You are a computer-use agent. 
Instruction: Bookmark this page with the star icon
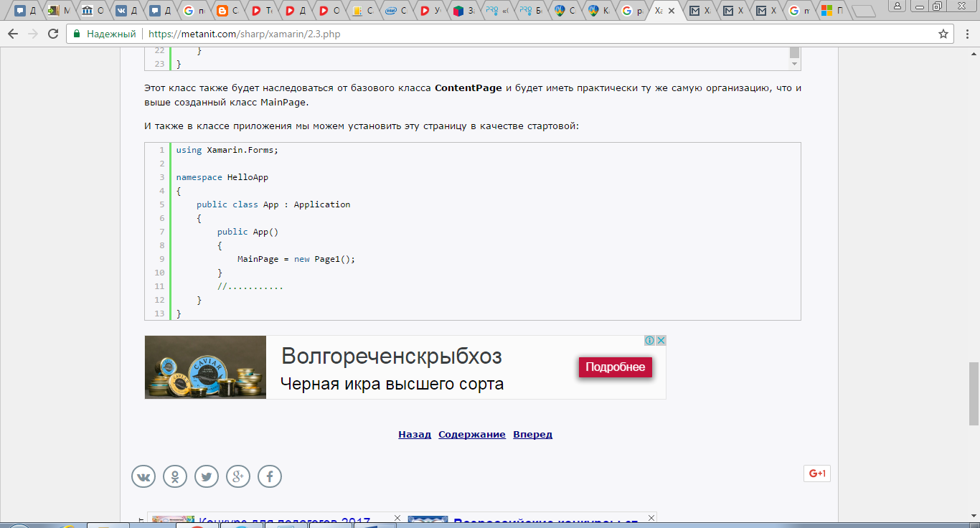[x=943, y=34]
